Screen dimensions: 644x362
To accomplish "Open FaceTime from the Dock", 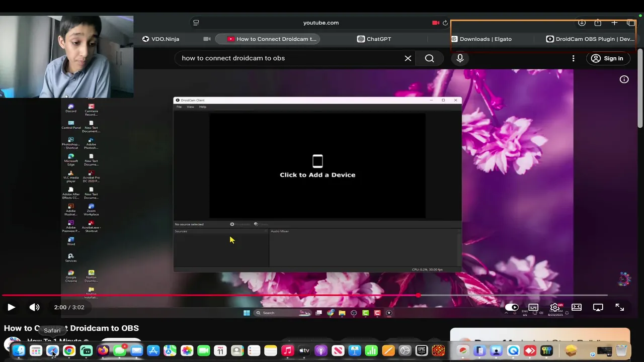I will click(203, 350).
